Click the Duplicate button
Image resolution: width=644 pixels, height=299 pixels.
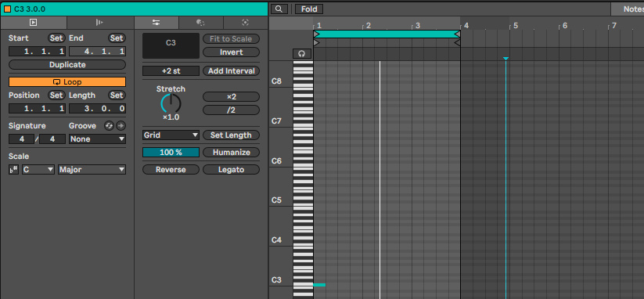[x=67, y=65]
